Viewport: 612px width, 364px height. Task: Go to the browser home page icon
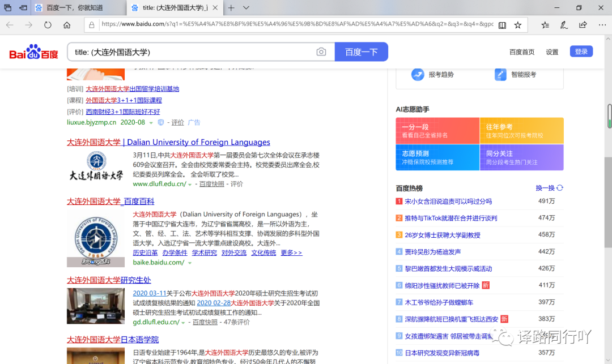[67, 25]
